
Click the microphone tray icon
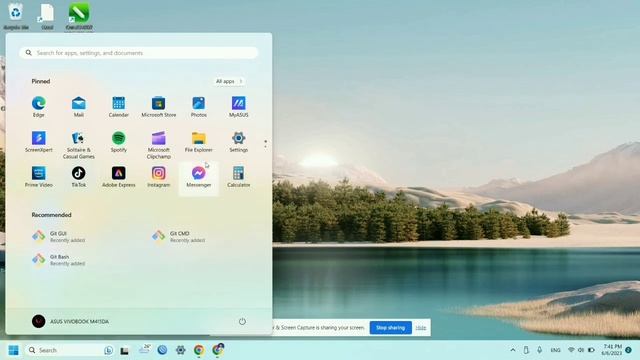540,350
